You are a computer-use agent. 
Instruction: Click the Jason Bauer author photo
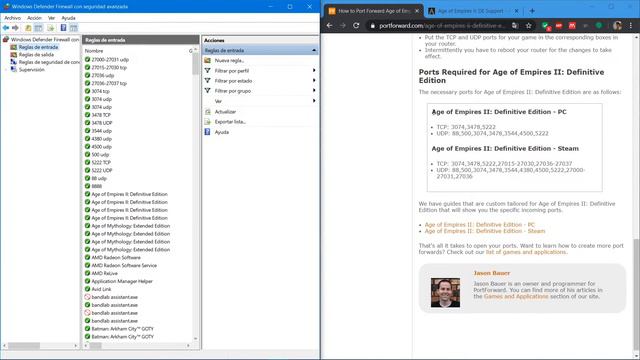(445, 293)
